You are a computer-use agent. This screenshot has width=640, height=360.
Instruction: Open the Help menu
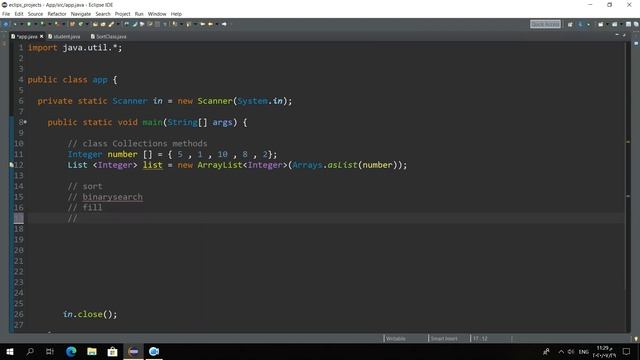pos(176,14)
